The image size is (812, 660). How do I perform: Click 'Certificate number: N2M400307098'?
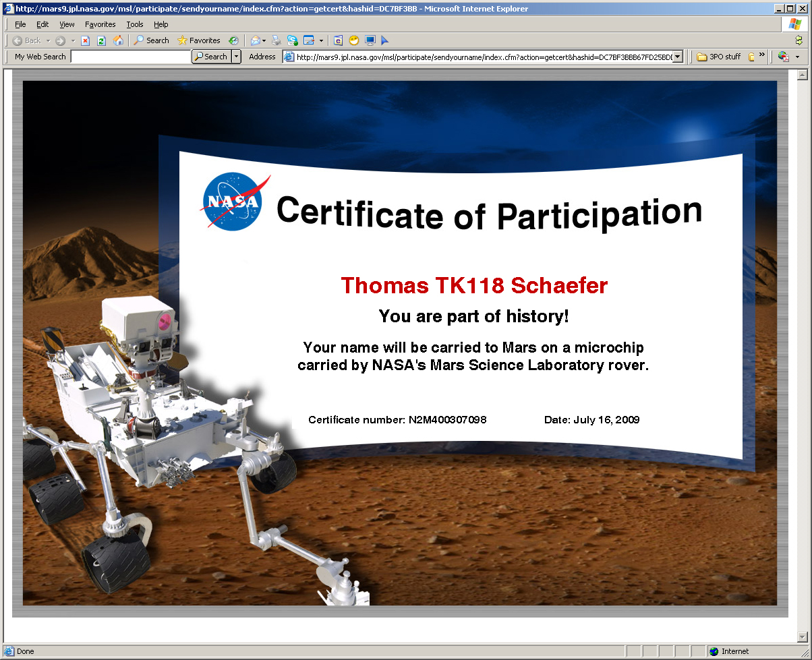tap(397, 420)
